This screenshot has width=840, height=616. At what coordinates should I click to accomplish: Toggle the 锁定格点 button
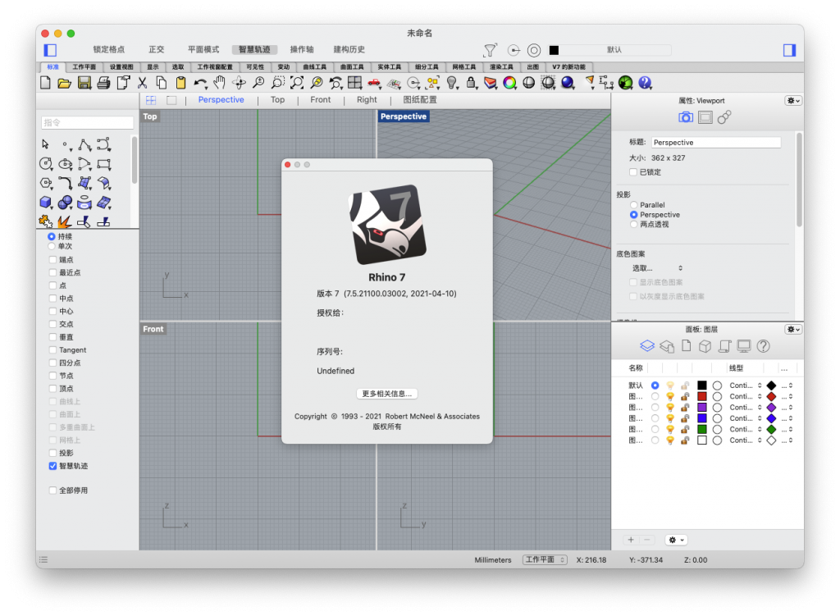coord(109,49)
